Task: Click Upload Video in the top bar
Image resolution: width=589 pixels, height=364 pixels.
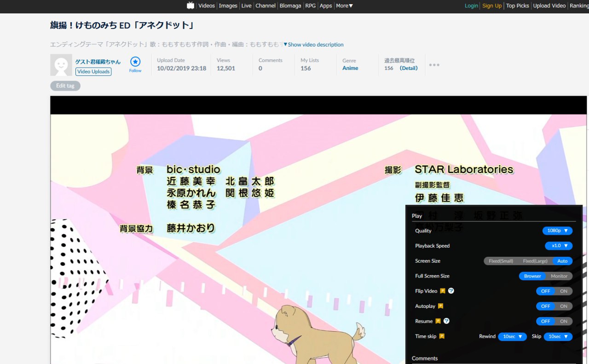Action: (549, 6)
